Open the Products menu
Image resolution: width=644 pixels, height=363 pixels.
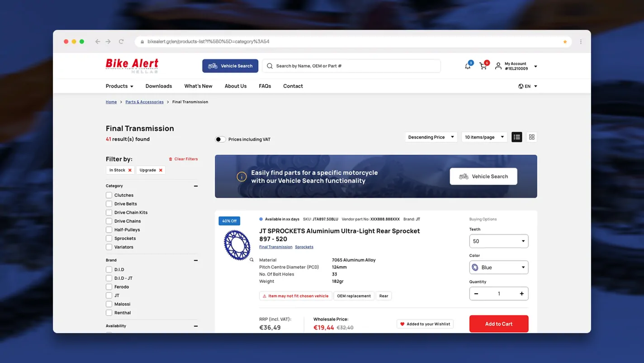click(119, 86)
